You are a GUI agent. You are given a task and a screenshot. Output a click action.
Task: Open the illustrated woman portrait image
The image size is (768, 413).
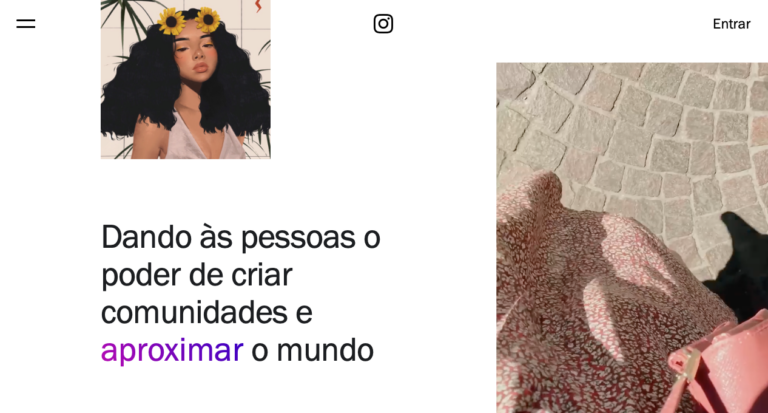click(186, 79)
